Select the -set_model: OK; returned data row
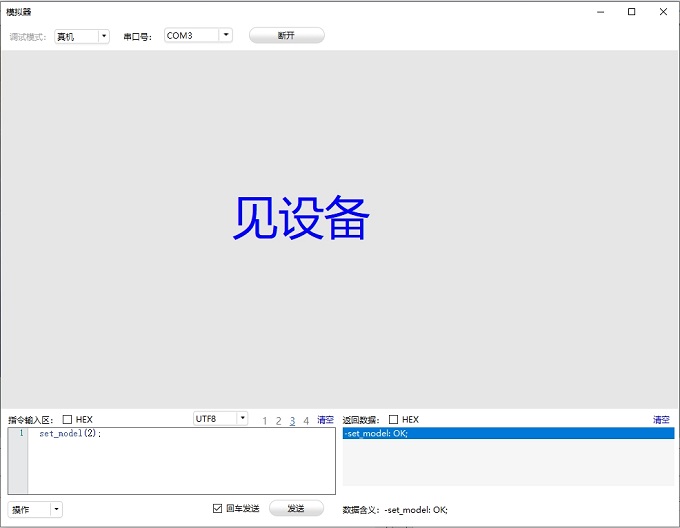 508,433
